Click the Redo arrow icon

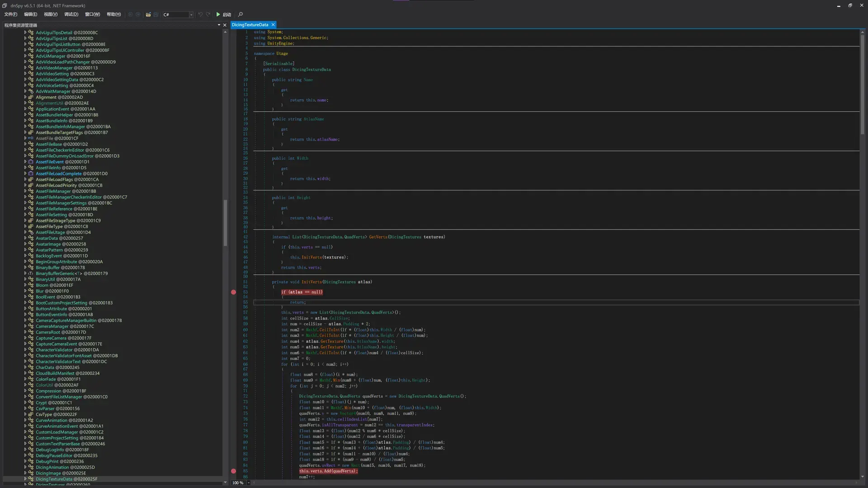[x=208, y=14]
